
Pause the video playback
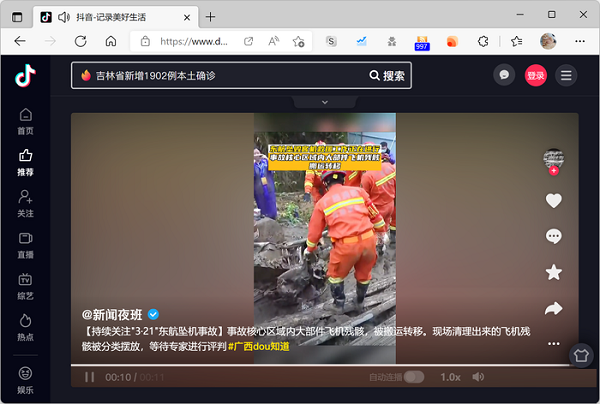point(90,377)
